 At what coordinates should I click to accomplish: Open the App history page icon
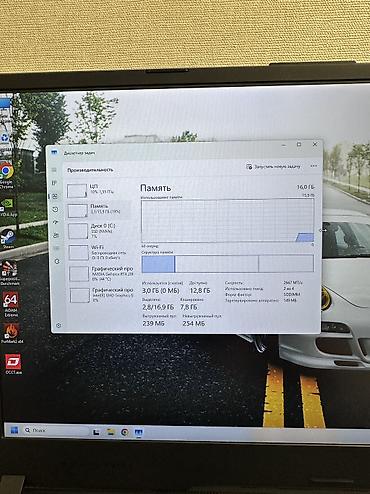coord(55,209)
